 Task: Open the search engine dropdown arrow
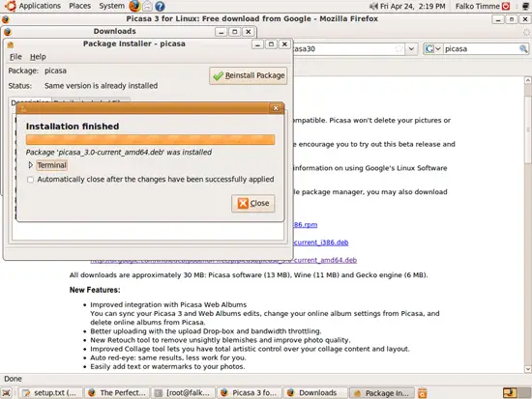coord(438,49)
